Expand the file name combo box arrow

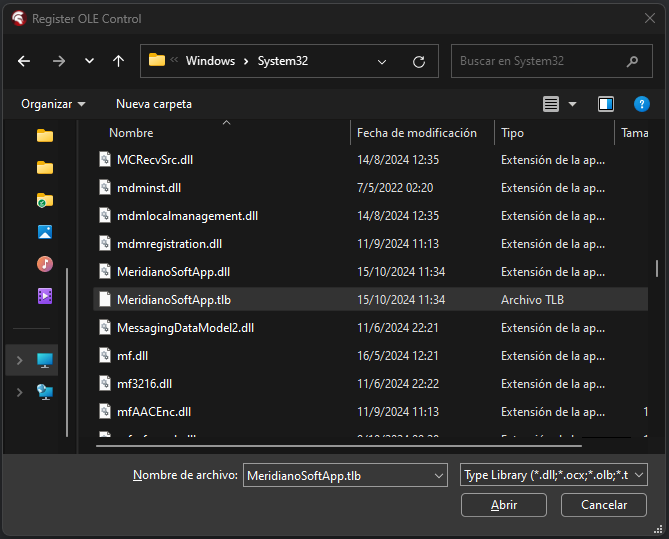[439, 475]
